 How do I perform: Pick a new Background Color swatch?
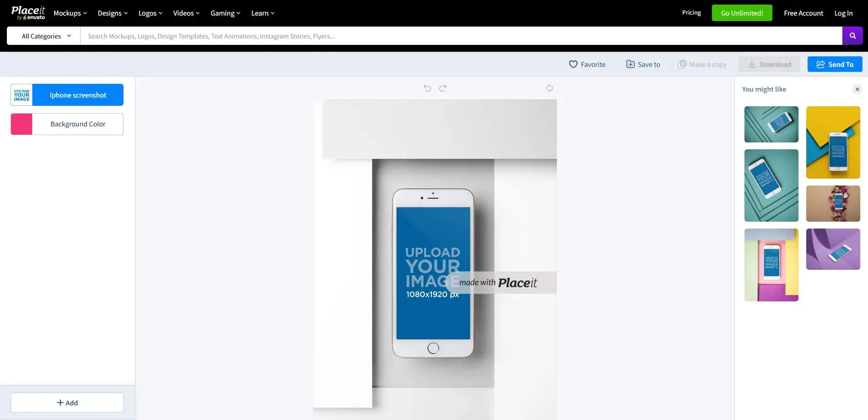click(22, 124)
